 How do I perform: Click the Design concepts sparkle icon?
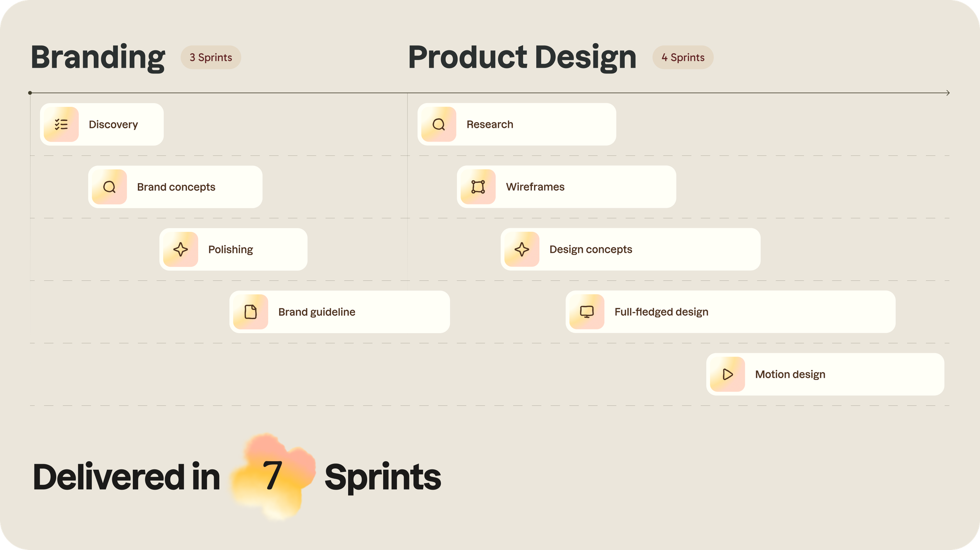coord(522,249)
